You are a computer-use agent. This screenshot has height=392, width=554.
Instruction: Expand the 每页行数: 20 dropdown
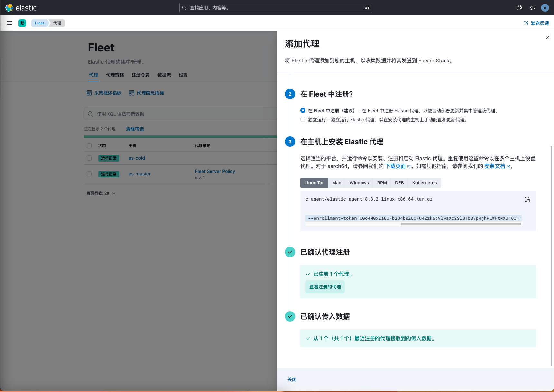coord(101,193)
